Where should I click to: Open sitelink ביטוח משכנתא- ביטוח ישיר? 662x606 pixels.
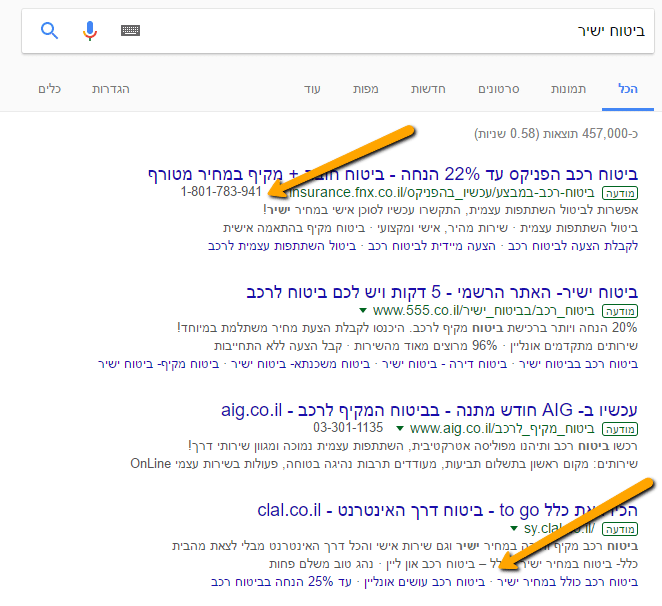[x=301, y=364]
